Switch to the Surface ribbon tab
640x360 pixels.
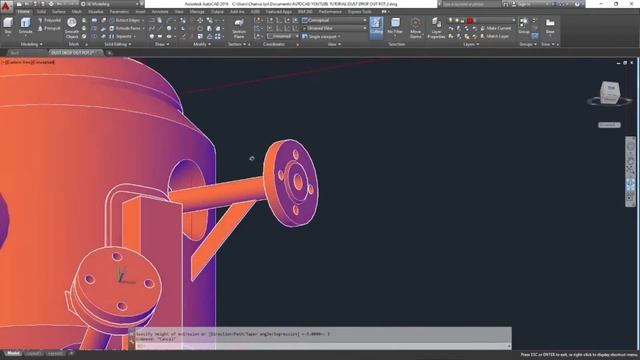[x=58, y=12]
